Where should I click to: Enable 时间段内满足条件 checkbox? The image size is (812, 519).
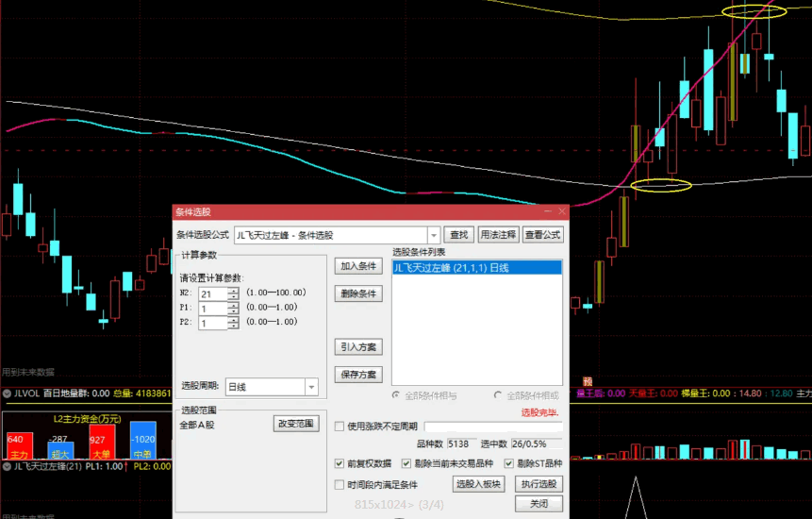click(340, 485)
